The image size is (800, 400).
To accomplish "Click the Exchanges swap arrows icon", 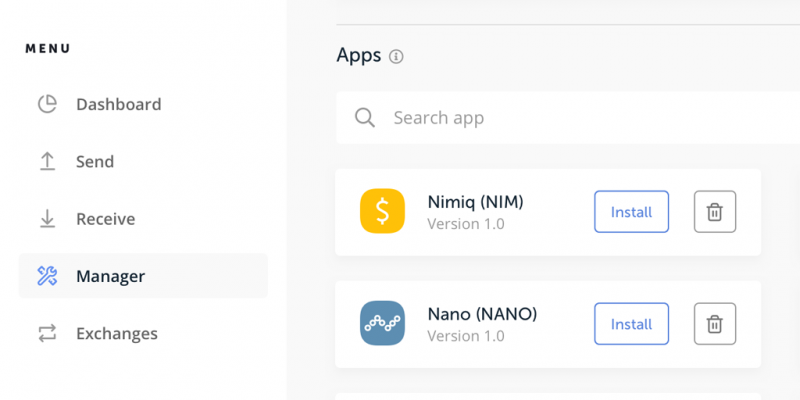I will point(48,333).
